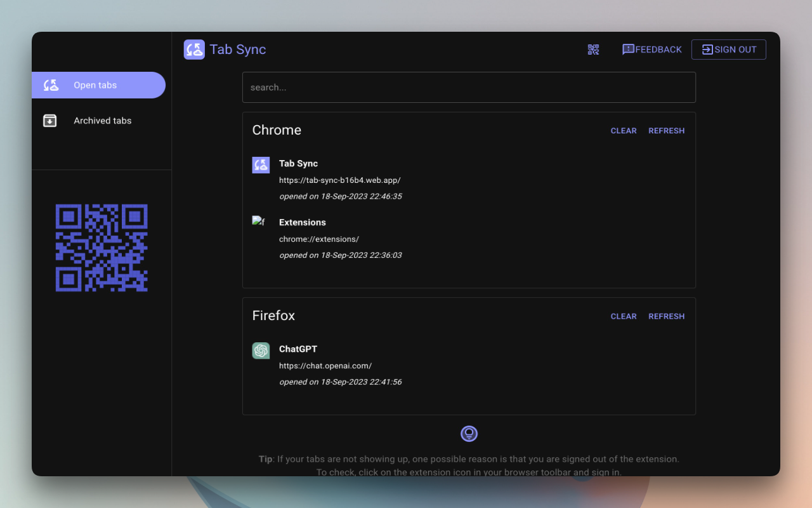The image size is (812, 508).
Task: Switch to the Open tabs section
Action: coord(95,84)
